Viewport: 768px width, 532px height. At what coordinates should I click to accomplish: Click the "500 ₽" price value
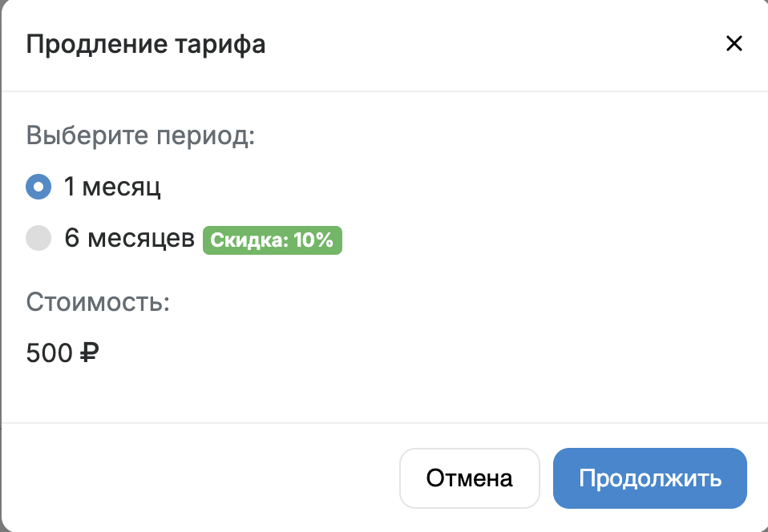pyautogui.click(x=62, y=353)
